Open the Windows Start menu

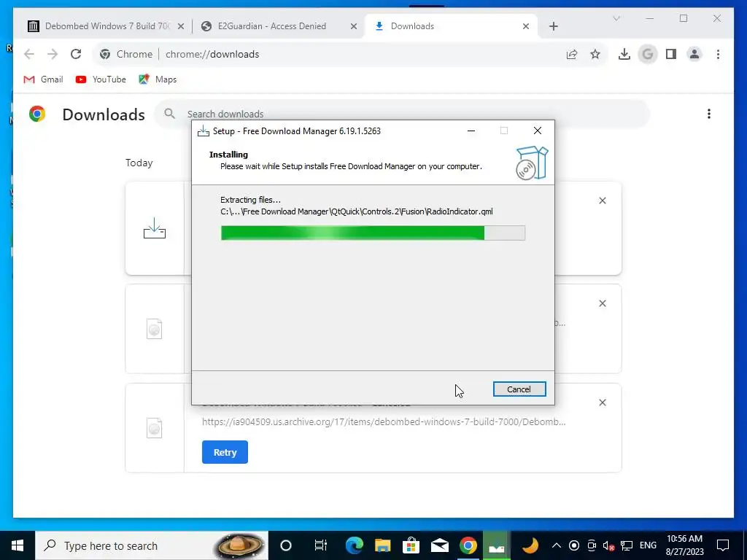tap(18, 545)
